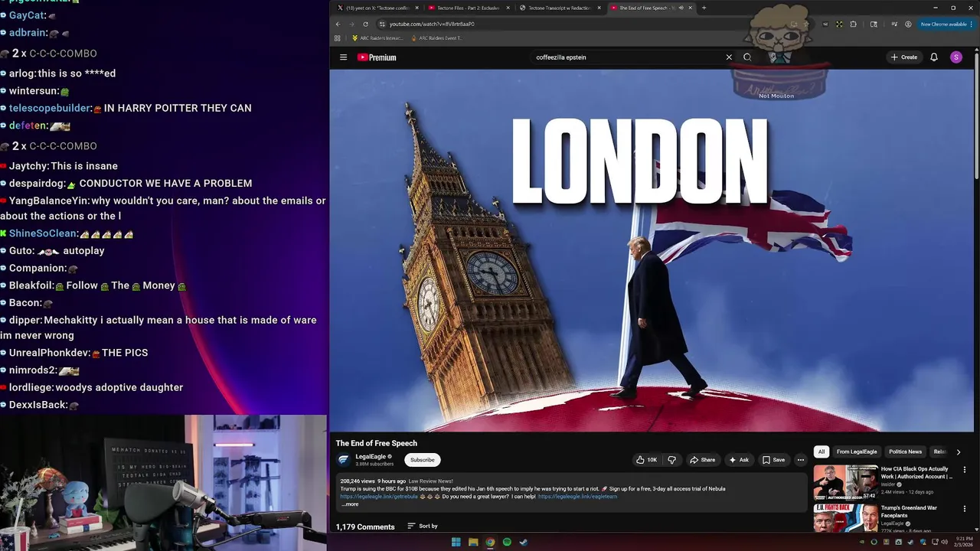Share the video
The image size is (980, 551).
point(702,460)
